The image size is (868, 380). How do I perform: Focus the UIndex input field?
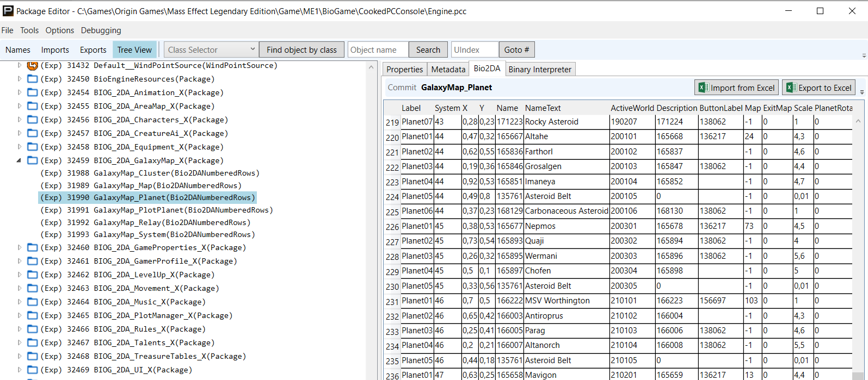point(475,49)
